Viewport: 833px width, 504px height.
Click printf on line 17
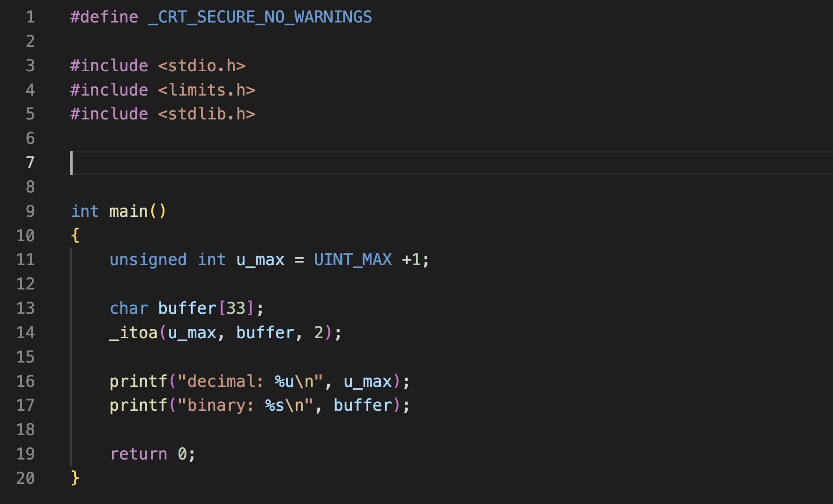tap(138, 405)
